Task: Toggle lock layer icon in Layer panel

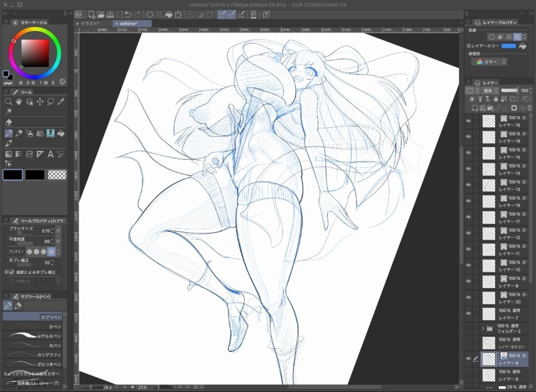Action: [x=496, y=99]
